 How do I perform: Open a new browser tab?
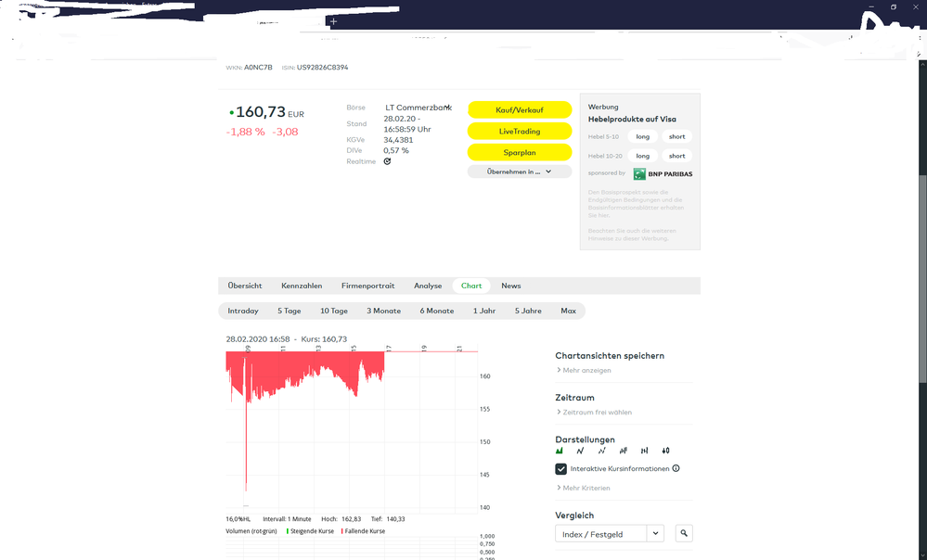(x=333, y=21)
